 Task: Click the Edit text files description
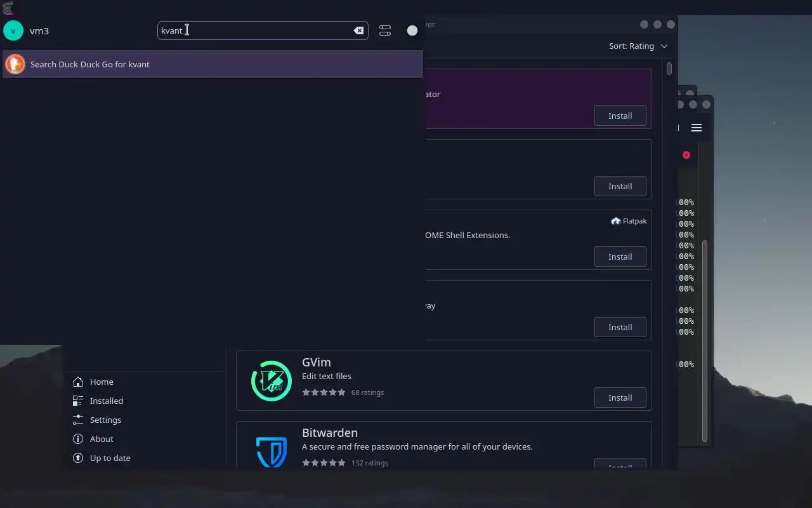(327, 376)
